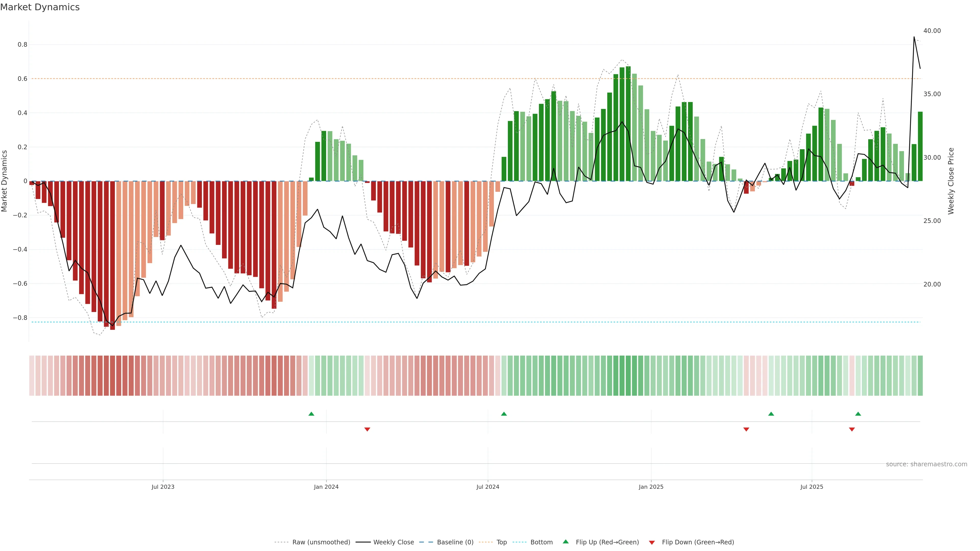The height and width of the screenshot is (551, 980).
Task: Toggle the Top dashed line legend entry
Action: pyautogui.click(x=501, y=542)
